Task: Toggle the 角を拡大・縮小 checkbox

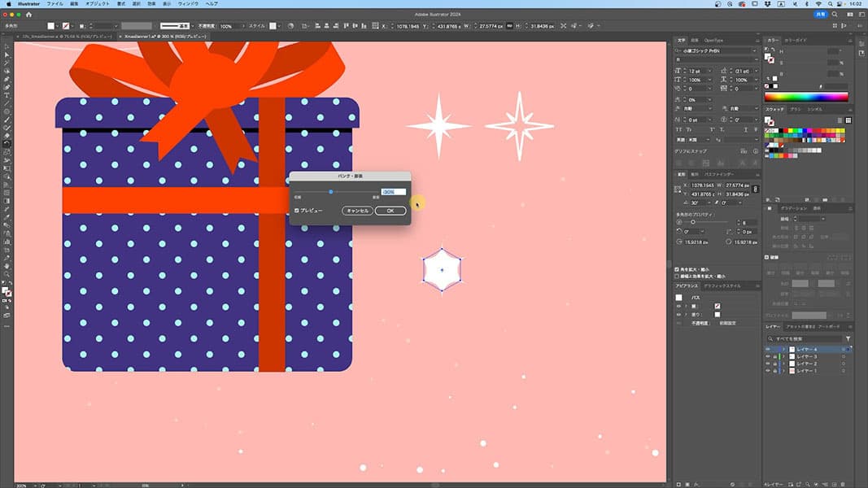Action: [678, 268]
